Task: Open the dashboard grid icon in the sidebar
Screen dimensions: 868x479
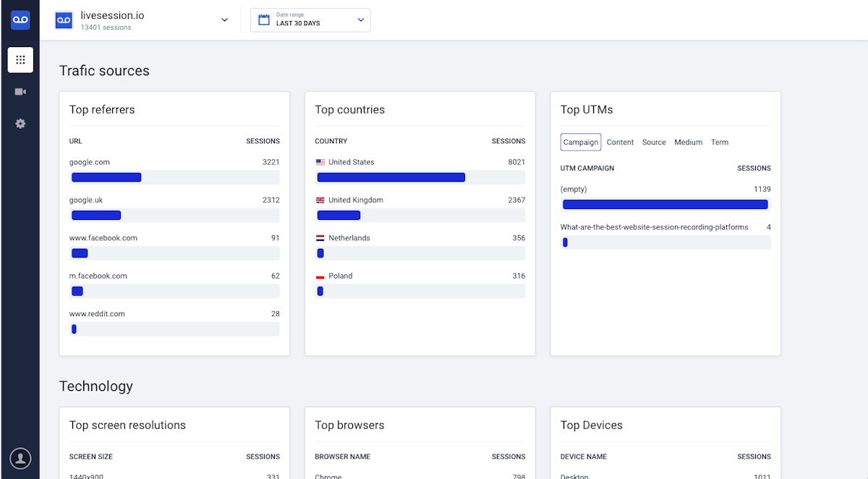Action: coord(20,60)
